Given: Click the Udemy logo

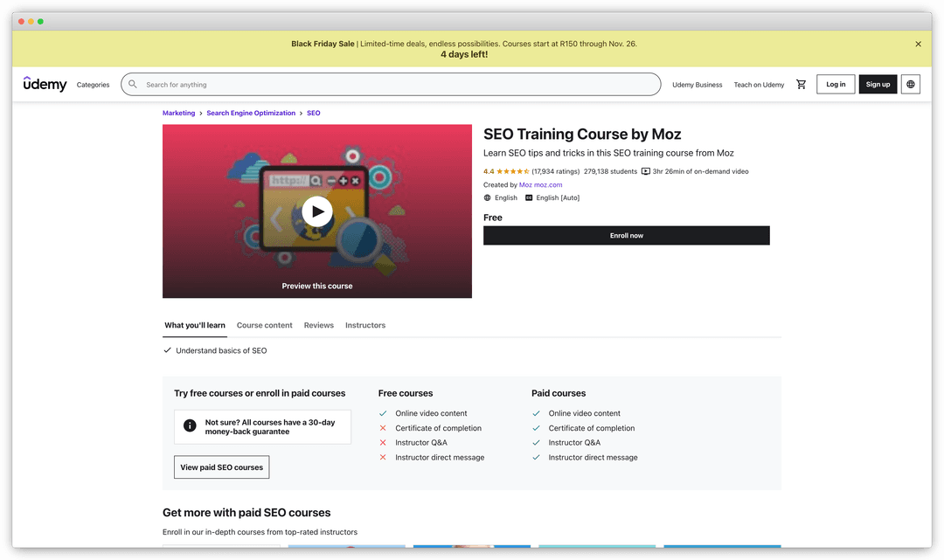Looking at the screenshot, I should click(x=45, y=84).
